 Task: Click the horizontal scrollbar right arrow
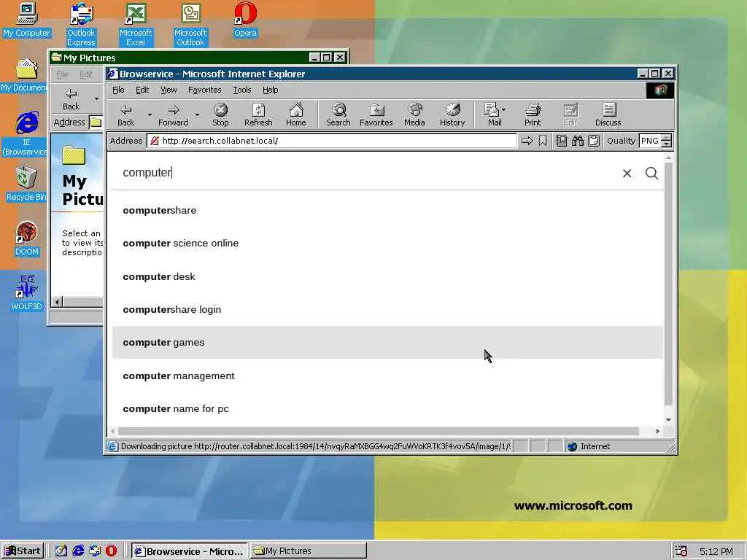point(658,432)
